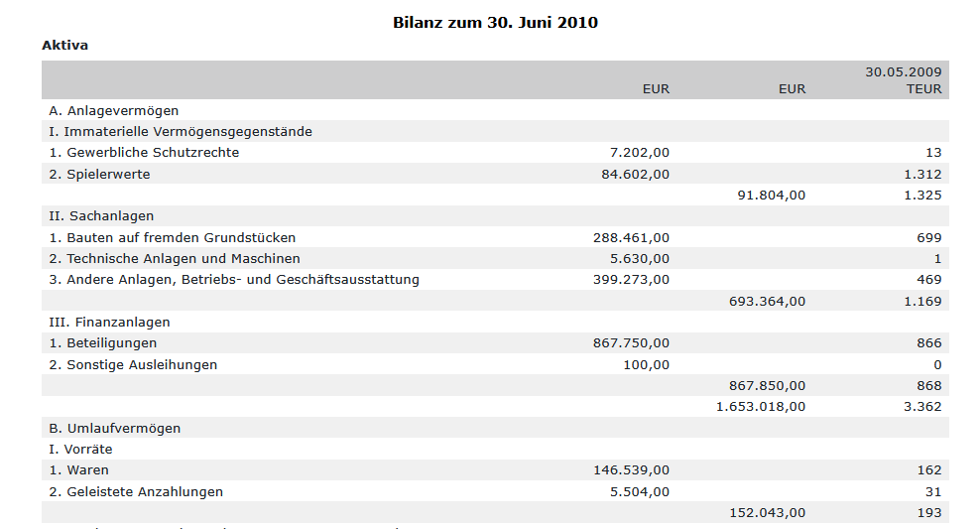Viewport: 980px width, 529px height.
Task: Select the subtotal 91.804,00 cell
Action: pyautogui.click(x=772, y=196)
